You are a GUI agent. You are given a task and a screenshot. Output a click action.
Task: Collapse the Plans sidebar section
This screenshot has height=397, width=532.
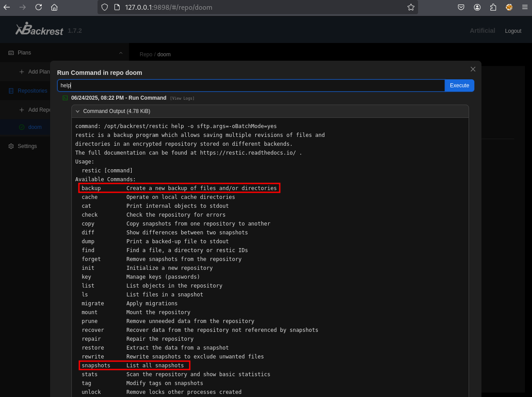(x=121, y=53)
